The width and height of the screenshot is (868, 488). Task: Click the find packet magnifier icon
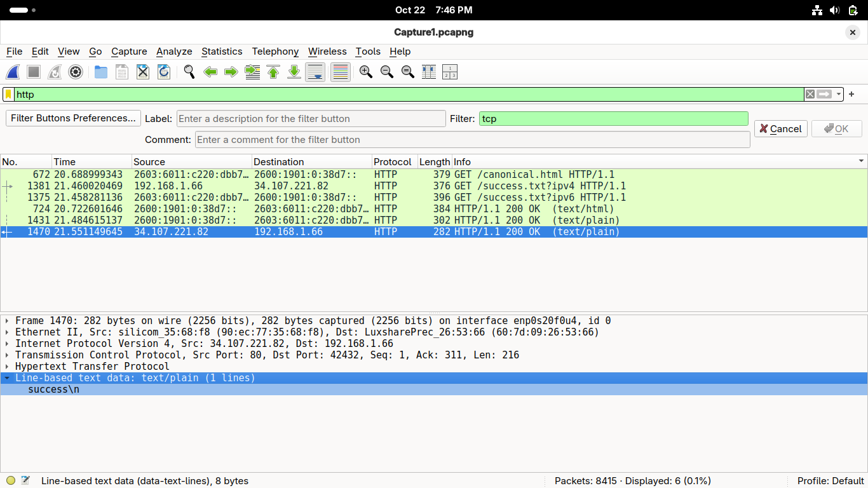click(x=189, y=72)
